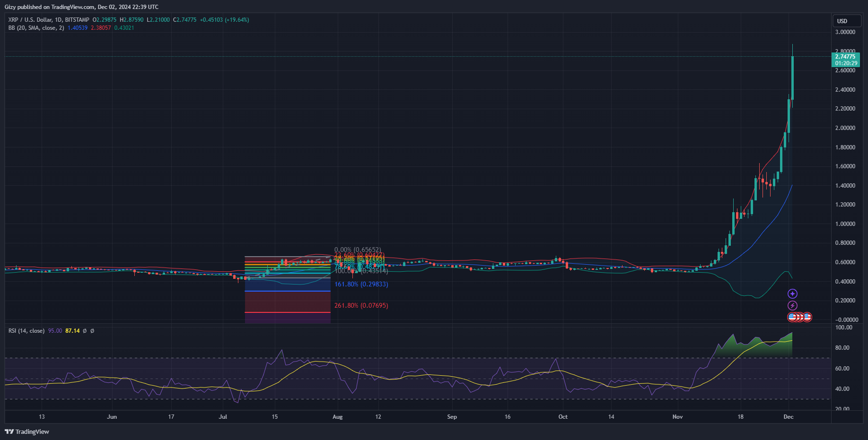Click the current price label 2.74775
The width and height of the screenshot is (868, 440).
coord(845,57)
